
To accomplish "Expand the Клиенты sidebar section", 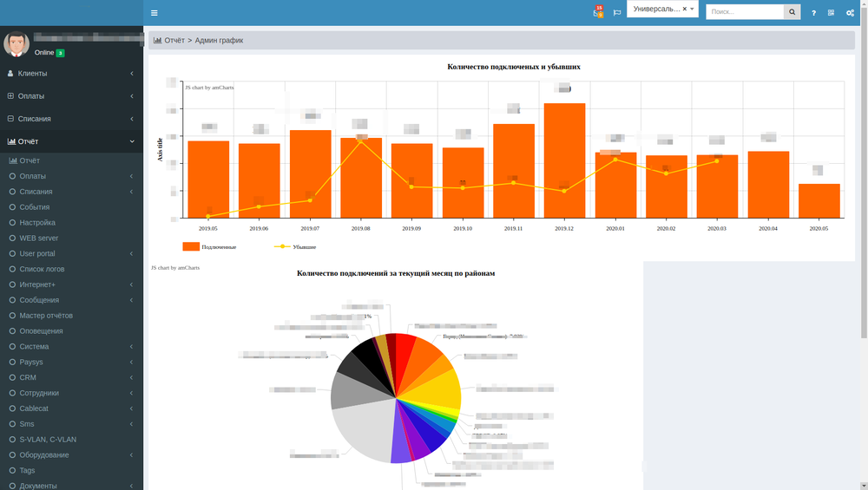I will (x=71, y=74).
